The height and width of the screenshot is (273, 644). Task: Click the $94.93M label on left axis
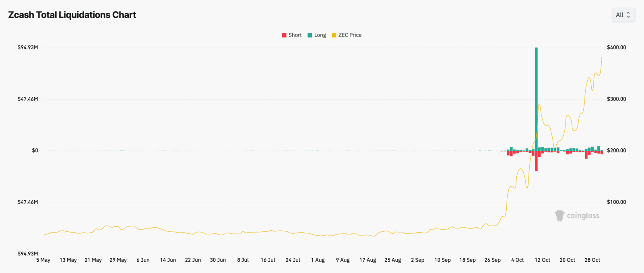point(27,47)
